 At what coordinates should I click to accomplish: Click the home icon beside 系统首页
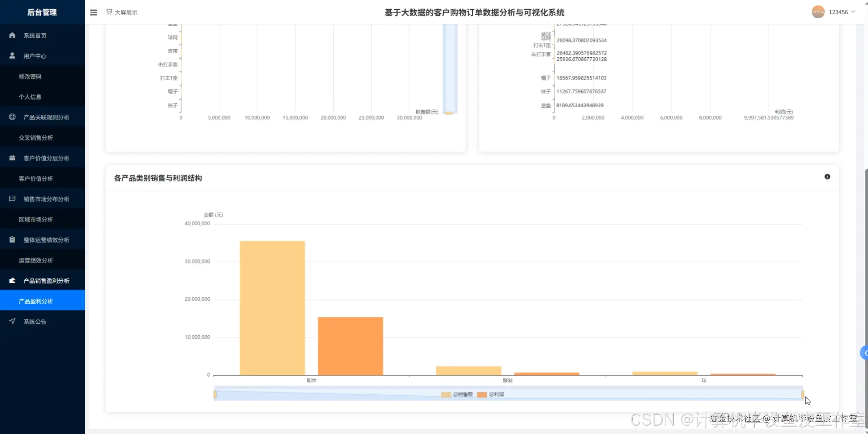(12, 35)
